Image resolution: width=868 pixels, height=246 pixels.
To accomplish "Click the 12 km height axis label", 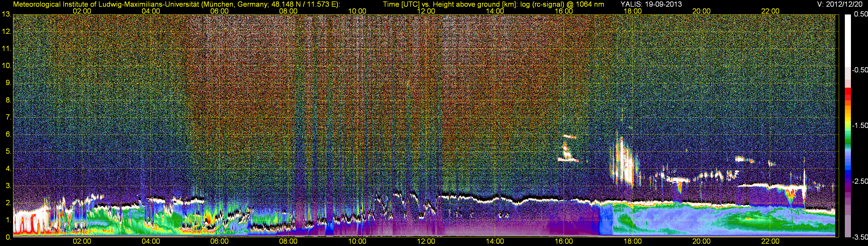I will [6, 32].
